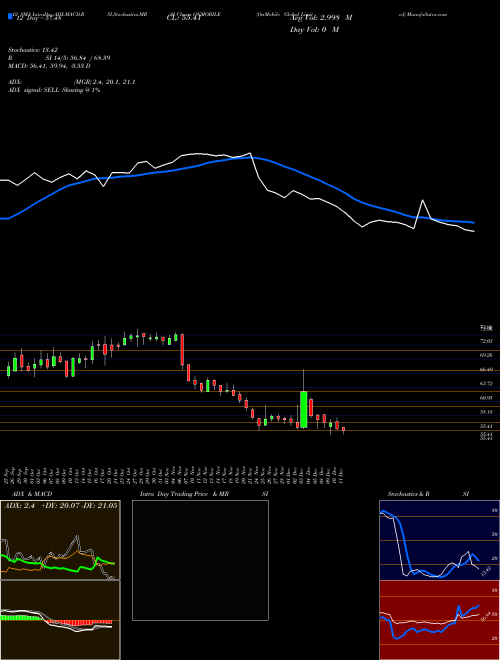This screenshot has height=660, width=500.
Task: Click the Day Vol: 0 M reading
Action: 314,30
